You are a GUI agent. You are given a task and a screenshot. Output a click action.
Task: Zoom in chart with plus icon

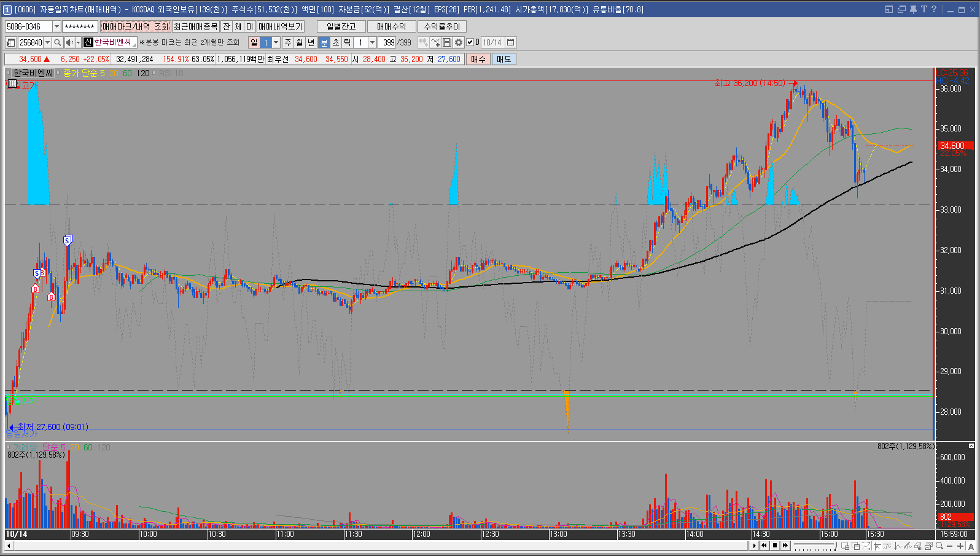click(960, 546)
